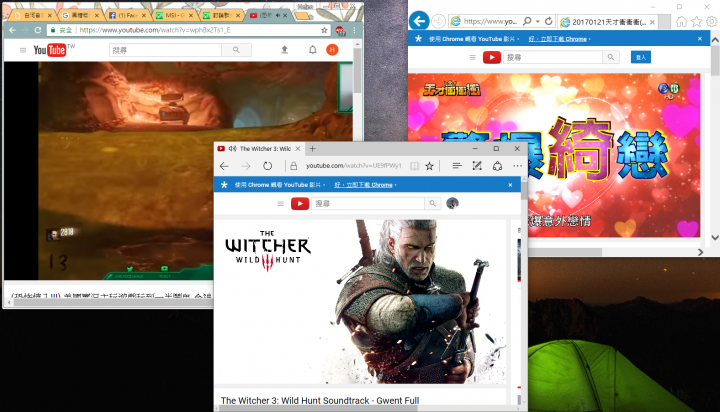Open Internet Explorer settings gear
Image resolution: width=720 pixels, height=412 pixels.
pos(712,22)
